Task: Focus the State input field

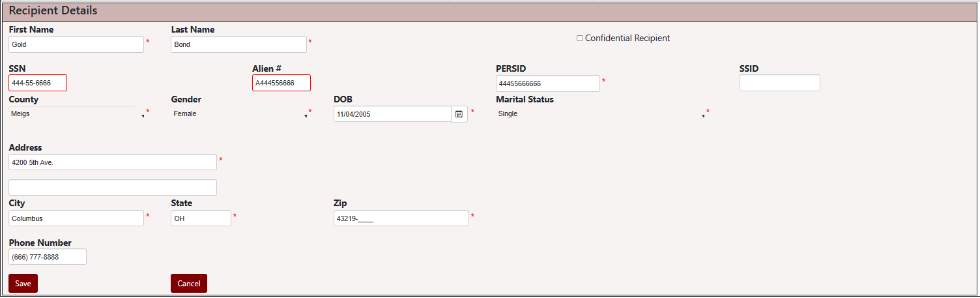Action: 201,218
